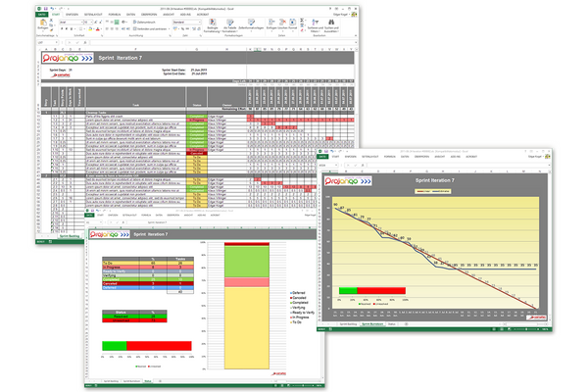Click Einfügen cells icon in Zellen group
Viewport: 588px width, 392px height.
pyautogui.click(x=271, y=23)
